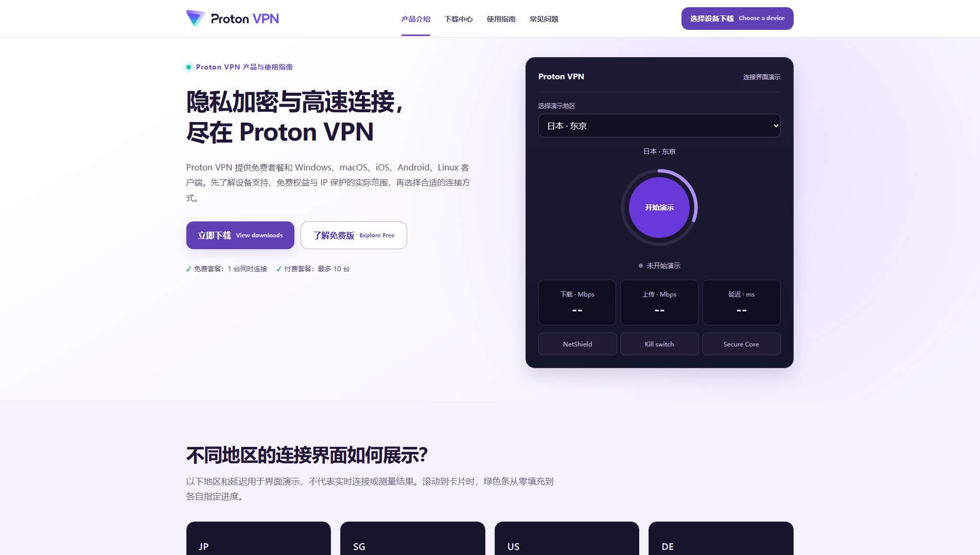Expand the 日本 · 东京 region dropdown
The width and height of the screenshot is (980, 555).
coord(659,126)
